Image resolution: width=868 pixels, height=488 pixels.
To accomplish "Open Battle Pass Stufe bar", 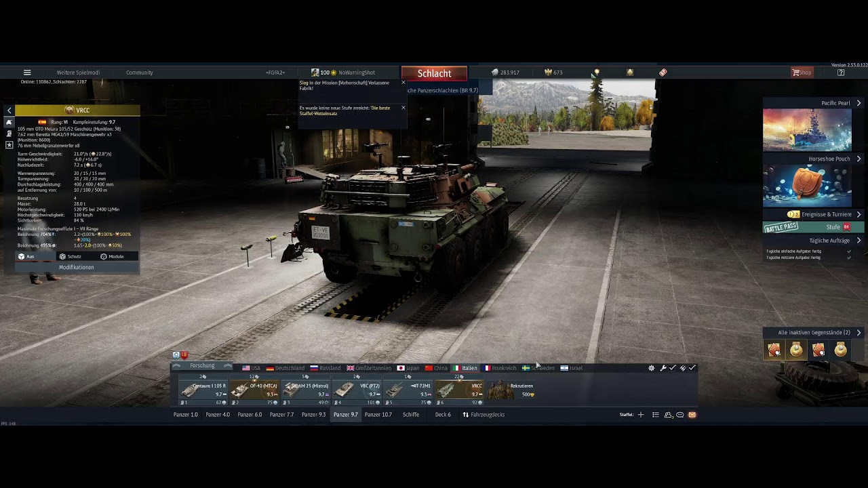I will 813,227.
